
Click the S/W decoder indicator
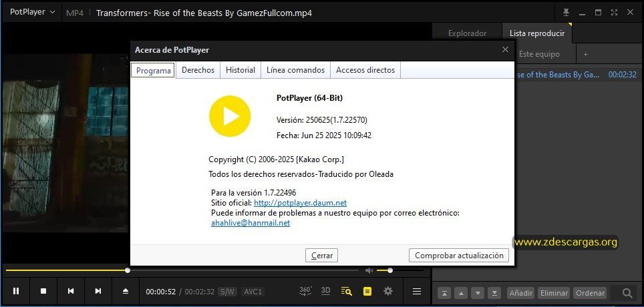point(227,292)
